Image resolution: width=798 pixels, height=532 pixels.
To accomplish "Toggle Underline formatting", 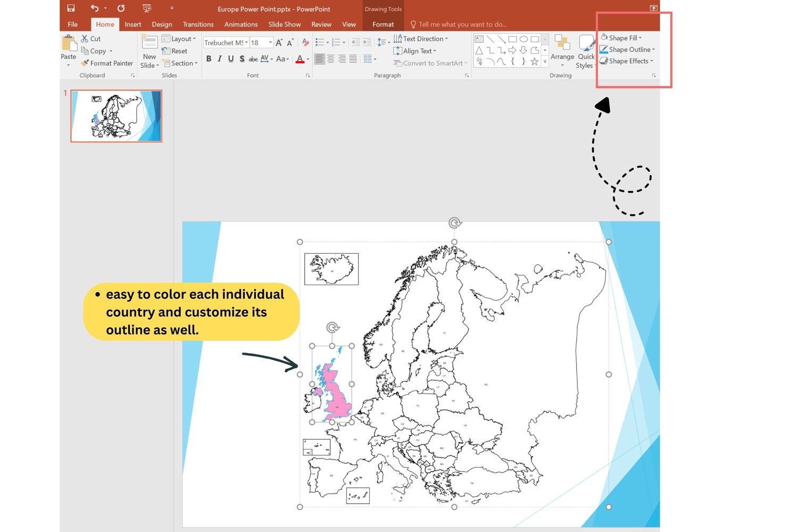I will pos(231,59).
